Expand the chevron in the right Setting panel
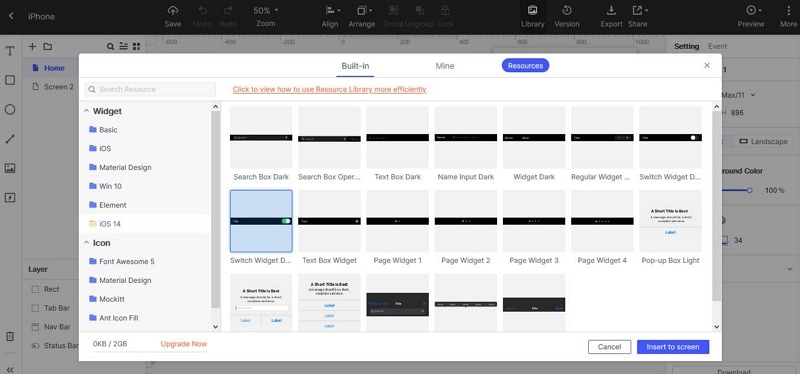This screenshot has height=374, width=800. [790, 268]
